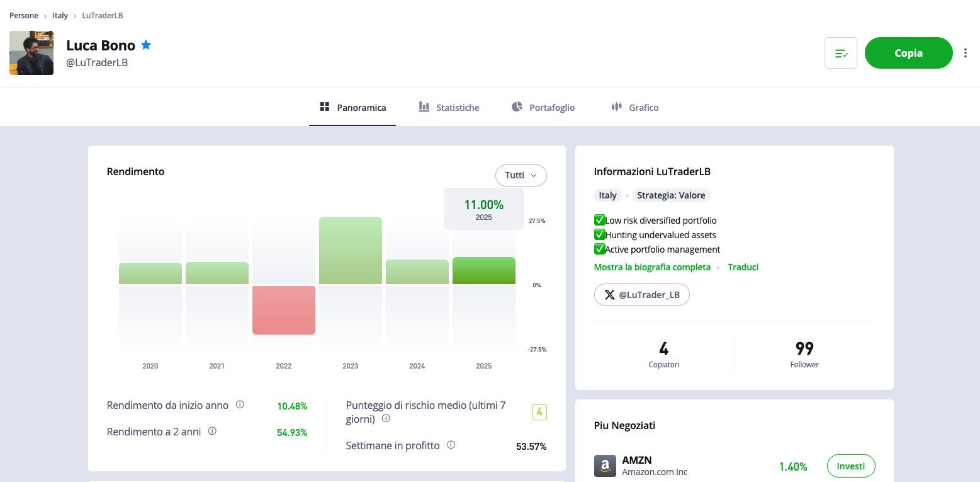980x482 pixels.
Task: Click the blue star badge beside Luca Bono
Action: click(146, 45)
